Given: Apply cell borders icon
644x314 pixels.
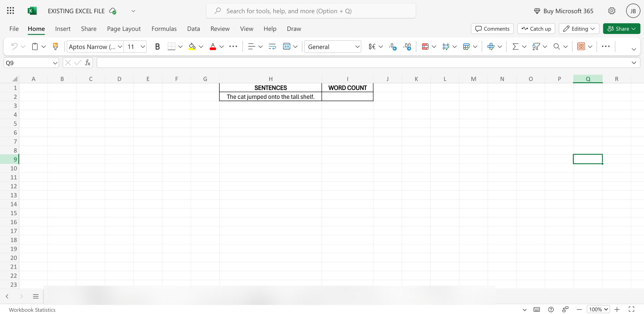Looking at the screenshot, I should click(x=171, y=47).
